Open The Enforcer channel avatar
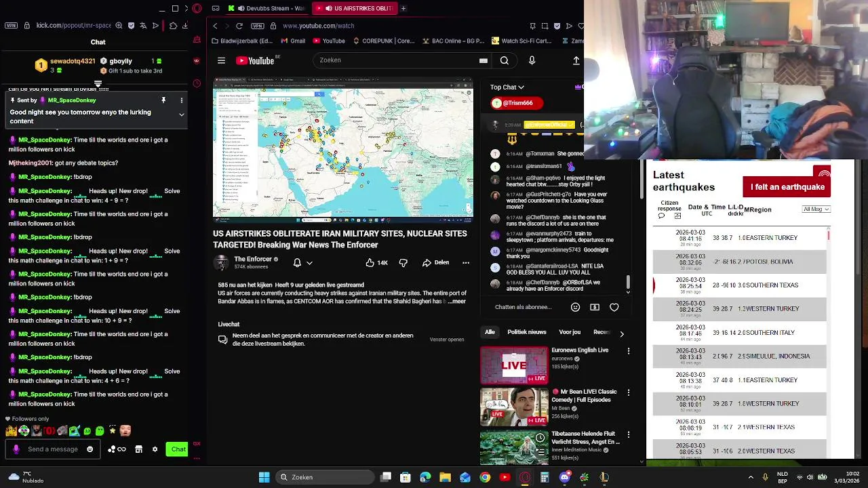This screenshot has height=488, width=868. (x=221, y=263)
